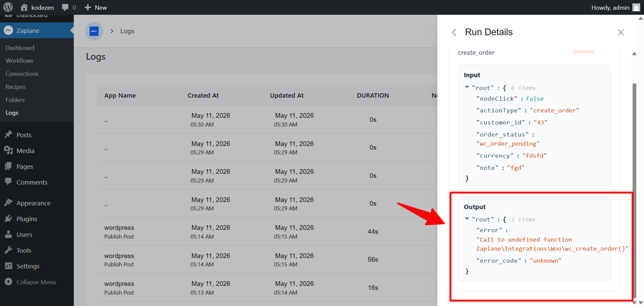Image resolution: width=644 pixels, height=306 pixels.
Task: Click the Zaplane breadcrumb logo icon
Action: click(x=94, y=31)
